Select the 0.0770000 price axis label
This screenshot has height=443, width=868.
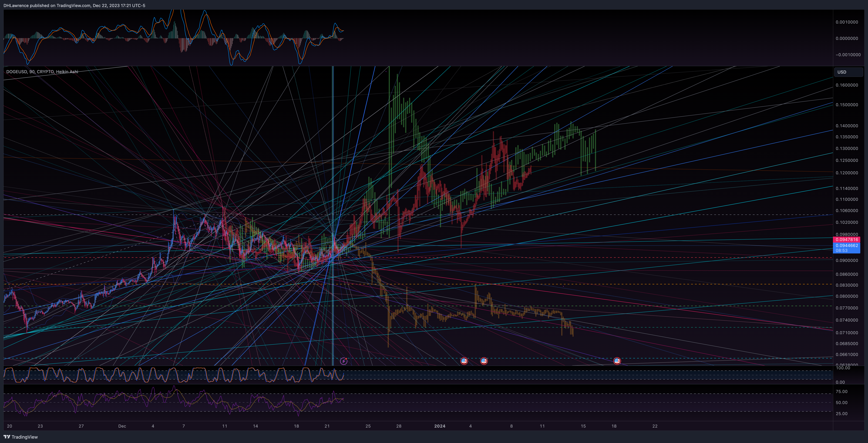847,308
